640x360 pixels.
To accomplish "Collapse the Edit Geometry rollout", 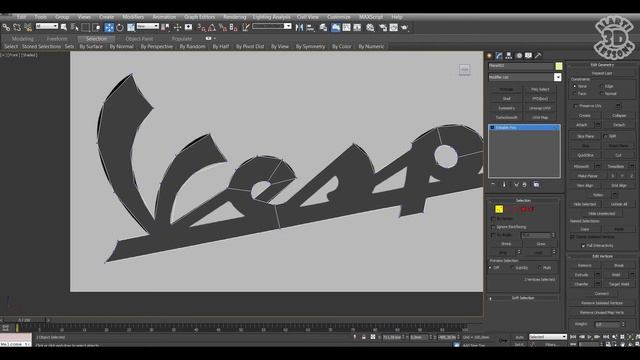I will click(x=602, y=65).
